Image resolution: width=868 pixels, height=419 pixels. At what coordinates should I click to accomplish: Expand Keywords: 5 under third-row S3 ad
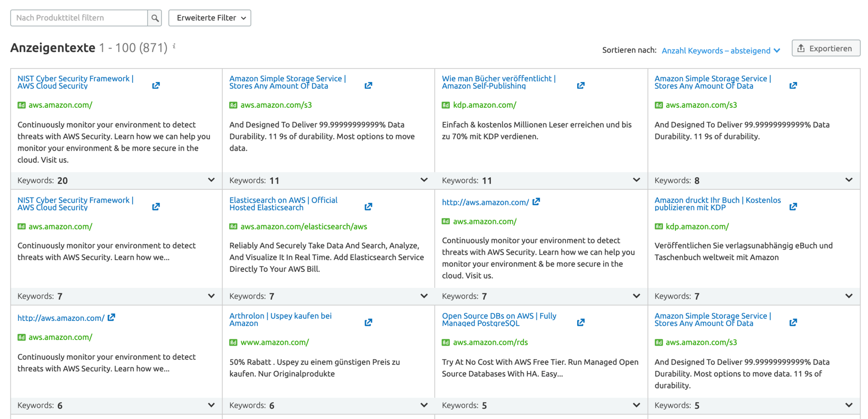coord(849,405)
